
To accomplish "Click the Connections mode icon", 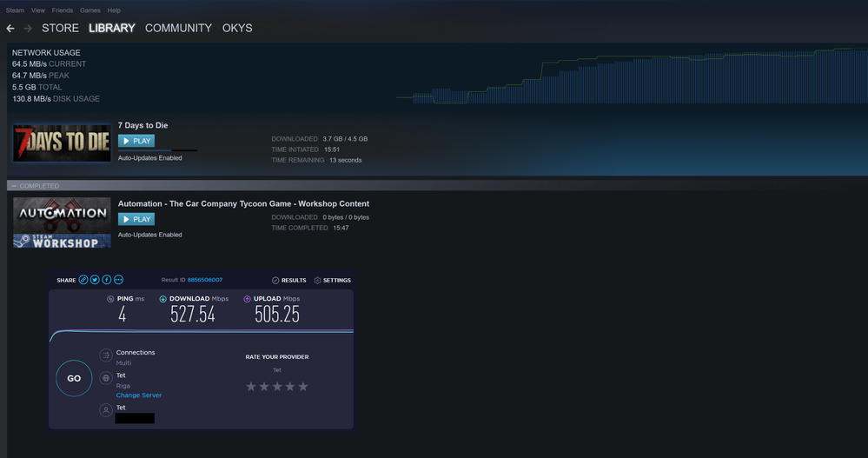I will point(105,355).
